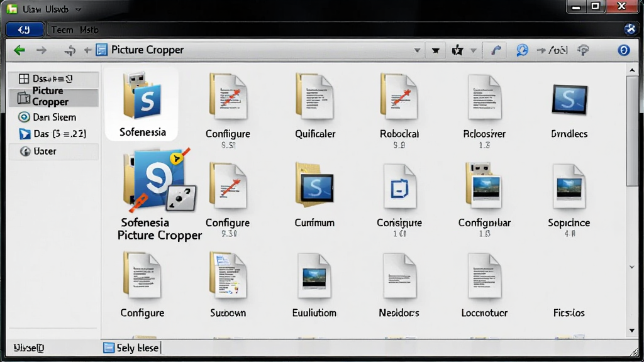This screenshot has height=362, width=644.
Task: Select the Cunimum folder icon
Action: click(x=314, y=185)
